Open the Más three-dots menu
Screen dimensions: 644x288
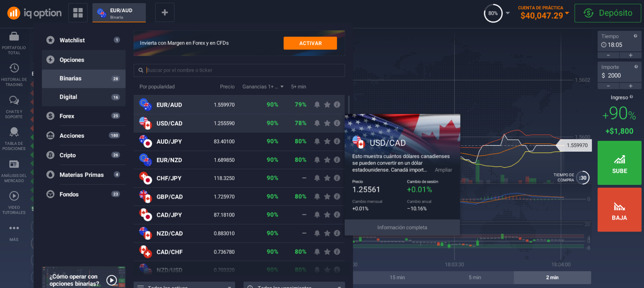tap(14, 228)
